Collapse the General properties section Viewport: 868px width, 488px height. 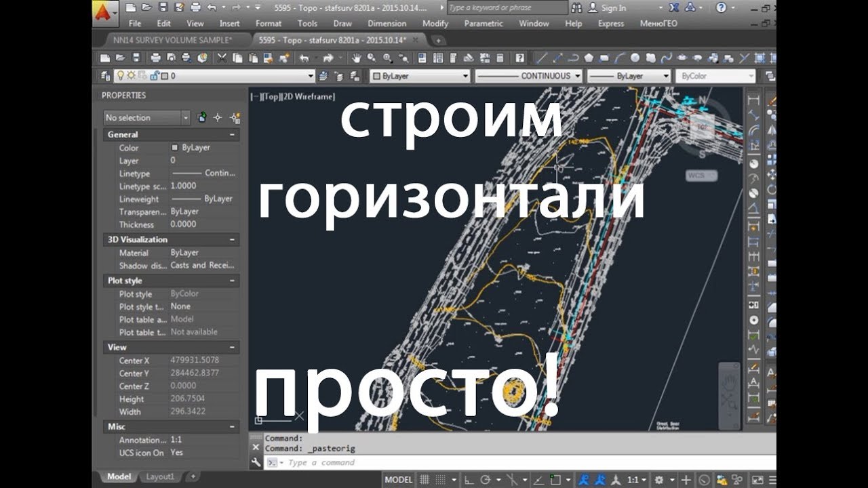point(233,134)
